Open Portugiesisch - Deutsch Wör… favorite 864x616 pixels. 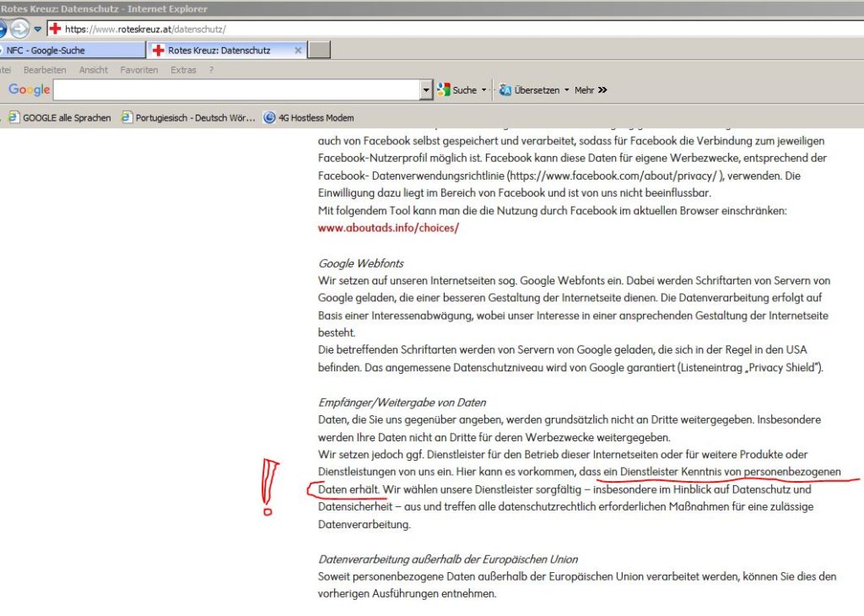click(x=188, y=117)
